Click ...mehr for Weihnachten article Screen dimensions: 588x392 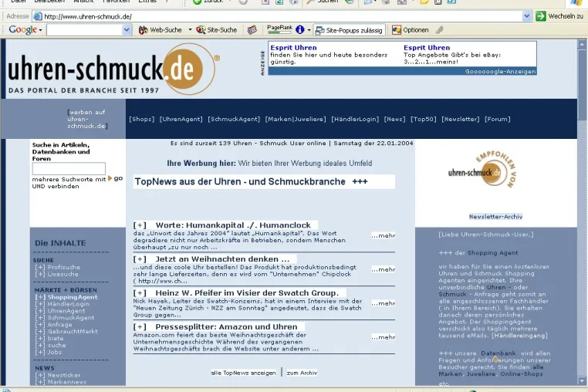pos(384,269)
